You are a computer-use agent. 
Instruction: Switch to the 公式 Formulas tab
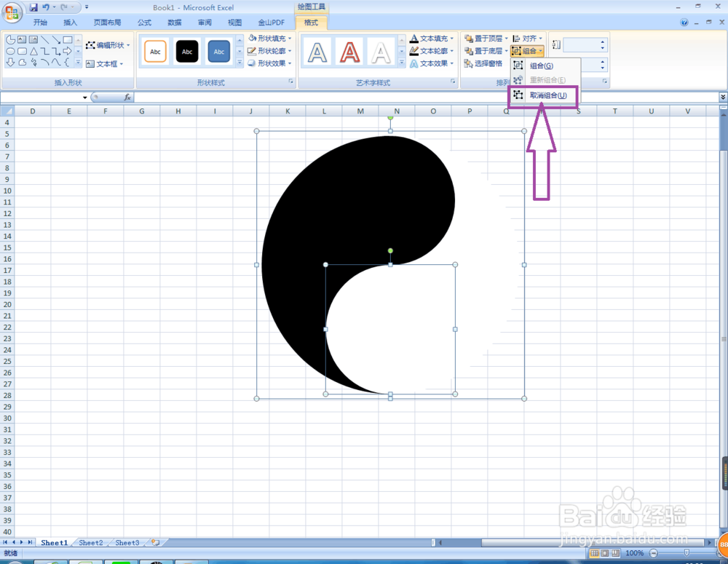pos(144,23)
